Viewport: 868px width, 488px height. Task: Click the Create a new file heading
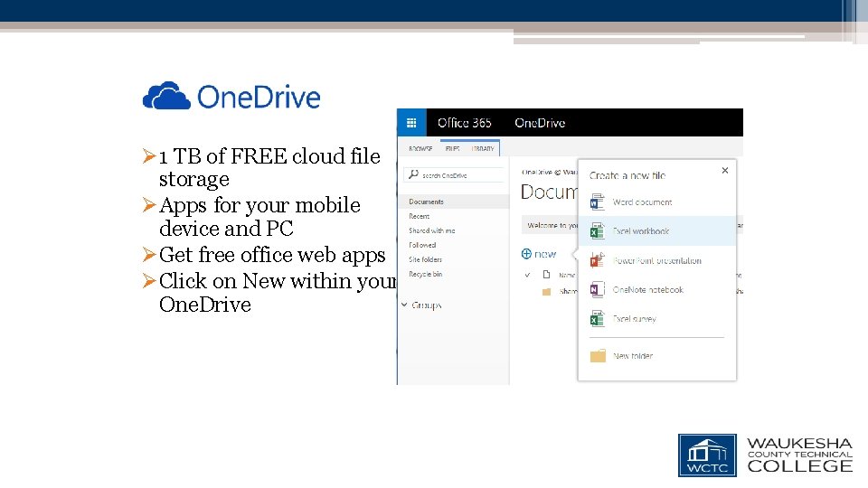[627, 175]
